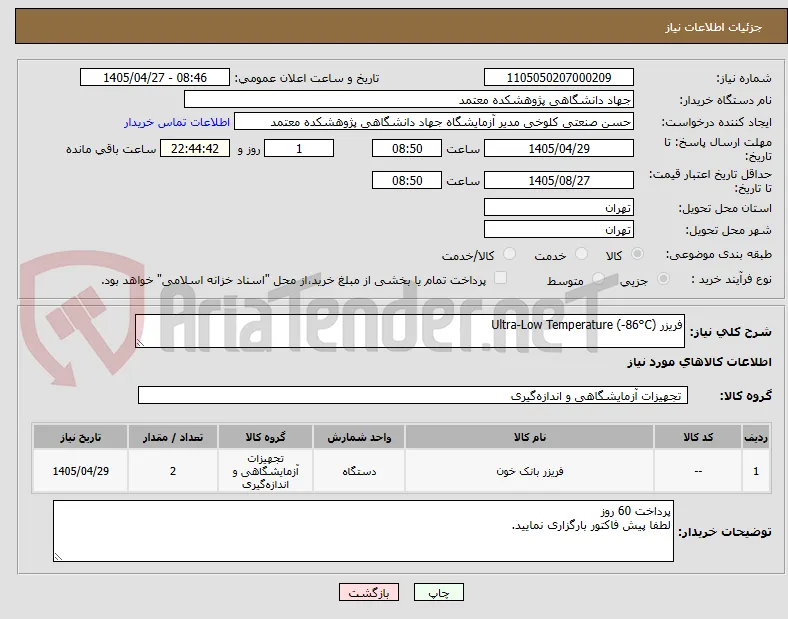This screenshot has width=788, height=619.
Task: Click the page title جزئیات اطلاعات نیاز
Action: pyautogui.click(x=714, y=27)
